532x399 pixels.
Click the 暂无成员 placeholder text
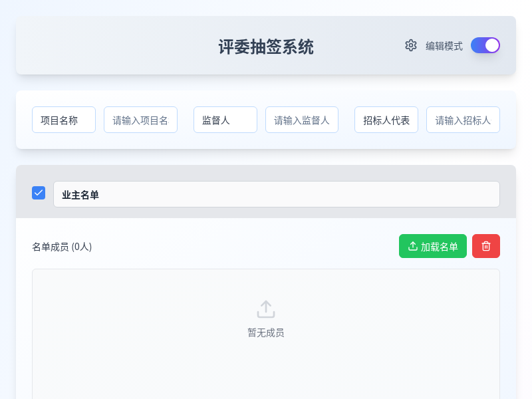point(266,333)
